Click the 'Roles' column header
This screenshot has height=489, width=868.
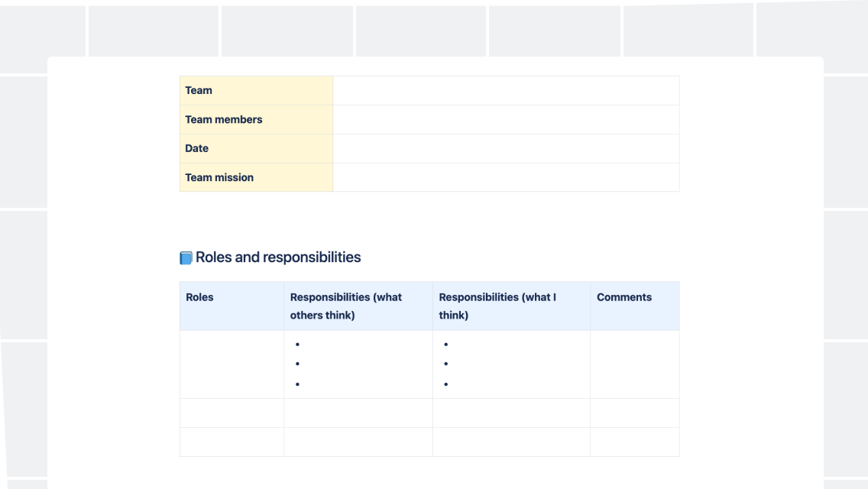232,306
